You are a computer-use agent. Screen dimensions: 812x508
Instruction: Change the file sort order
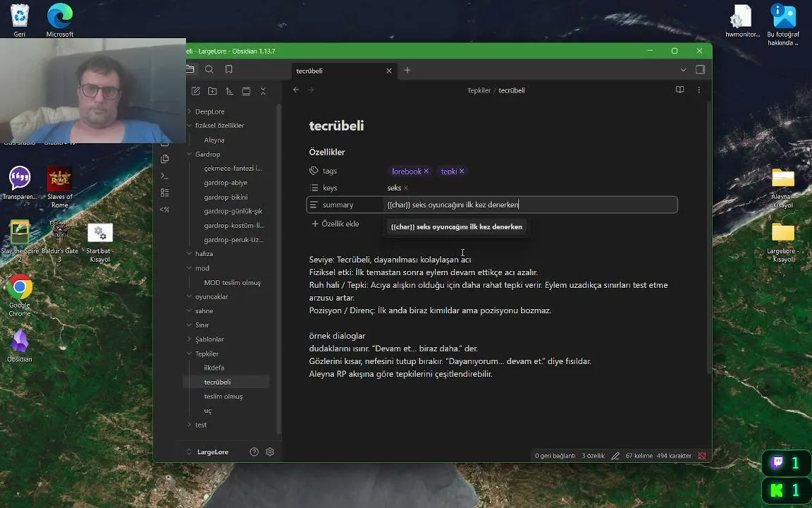tap(229, 91)
